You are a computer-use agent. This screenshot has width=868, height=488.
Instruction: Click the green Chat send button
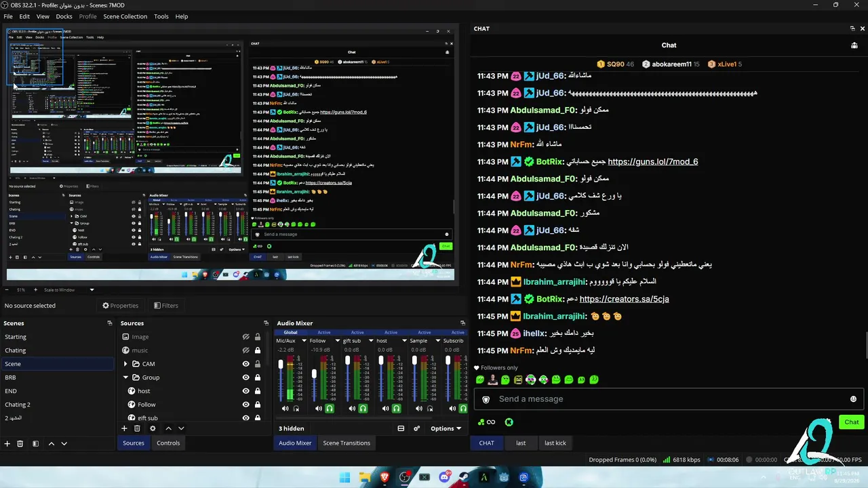[x=852, y=422]
